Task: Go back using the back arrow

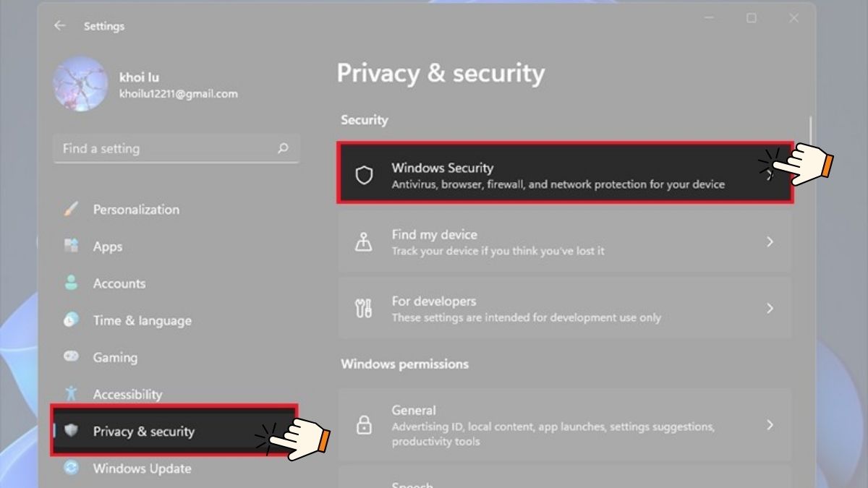Action: click(x=60, y=25)
